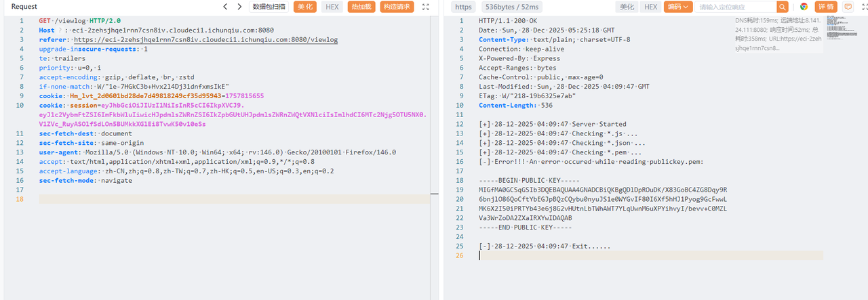This screenshot has width=868, height=300.
Task: Click the 构造请求 build request button
Action: (x=397, y=7)
